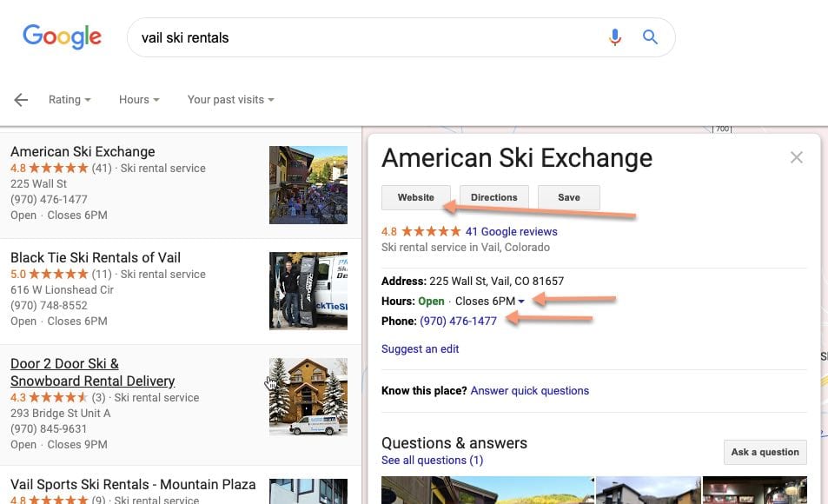The width and height of the screenshot is (828, 504).
Task: Expand the hours list next to Closes 6PM
Action: click(521, 302)
